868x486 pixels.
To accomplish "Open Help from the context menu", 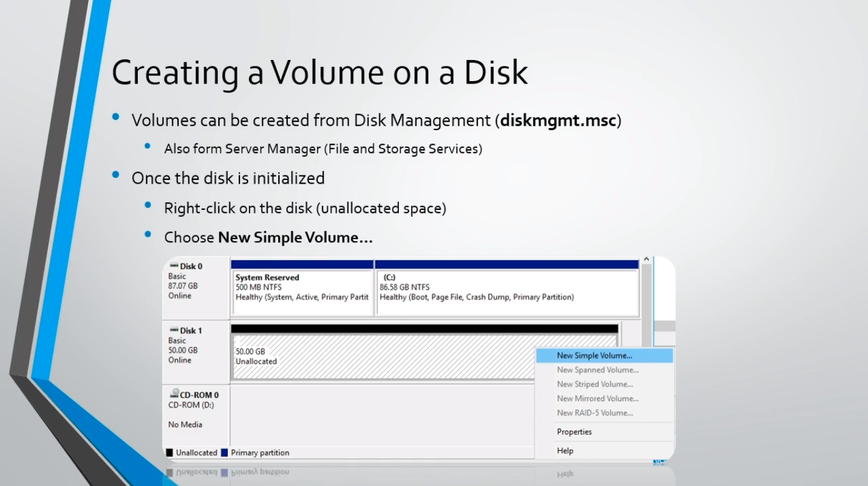I will (x=565, y=451).
